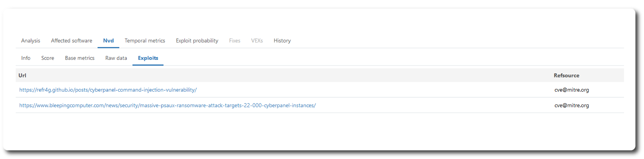
Task: Open the bleepingcomputer.com ransomware article link
Action: tap(167, 106)
